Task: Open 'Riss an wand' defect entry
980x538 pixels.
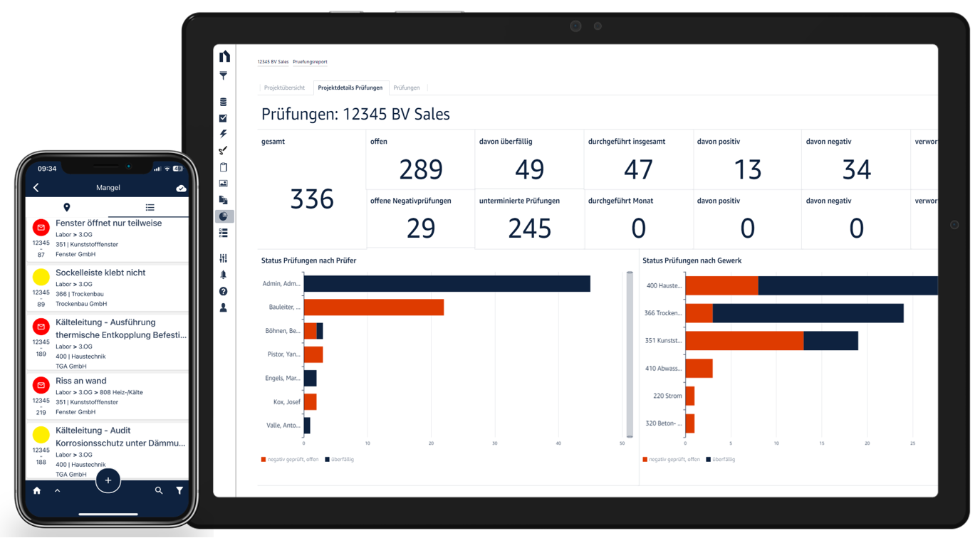Action: (x=108, y=396)
